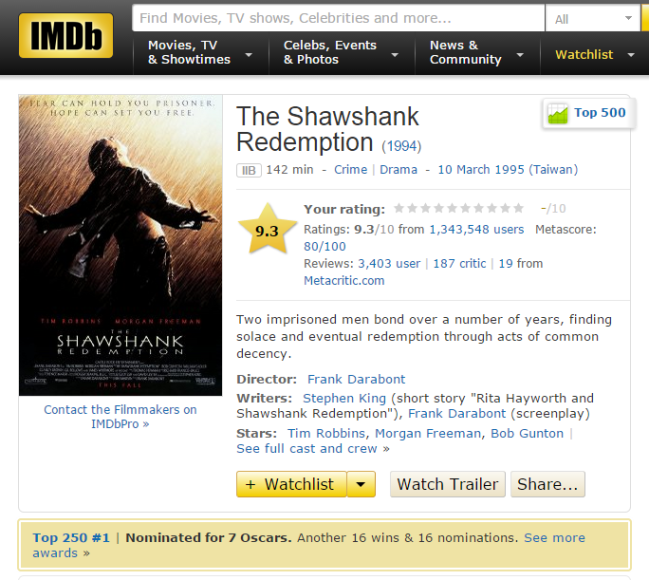Screen dimensions: 649x580
Task: Open the Morgan Freeman link
Action: [428, 433]
